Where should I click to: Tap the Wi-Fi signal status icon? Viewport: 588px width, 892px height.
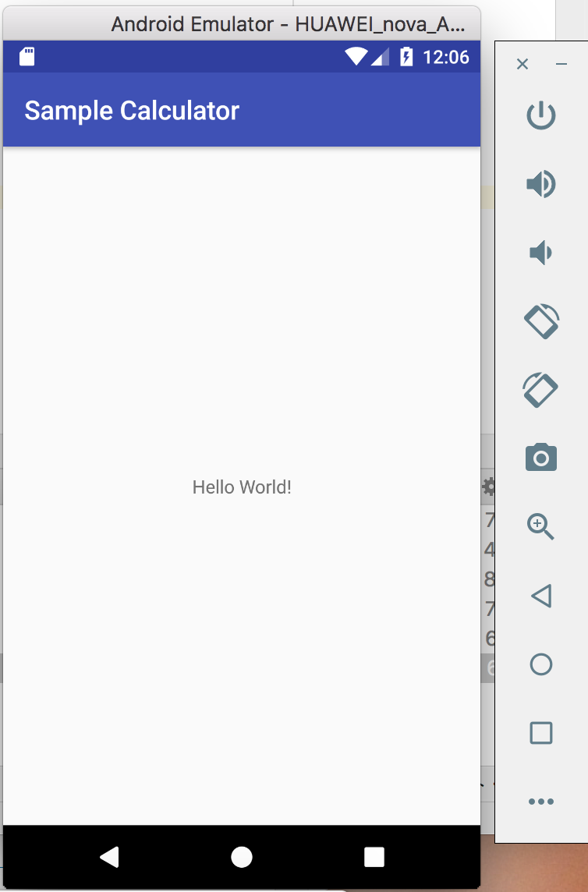tap(356, 56)
